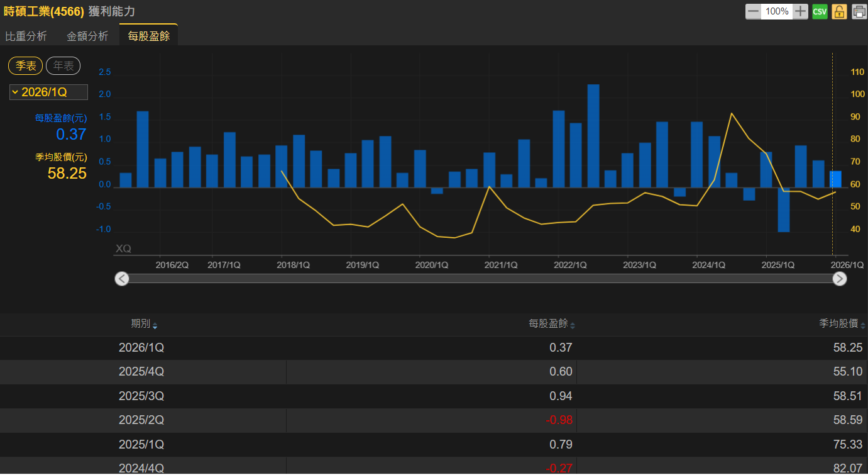Click the 0.79 EPS value
Screen dimensions: 868x475
[561, 445]
